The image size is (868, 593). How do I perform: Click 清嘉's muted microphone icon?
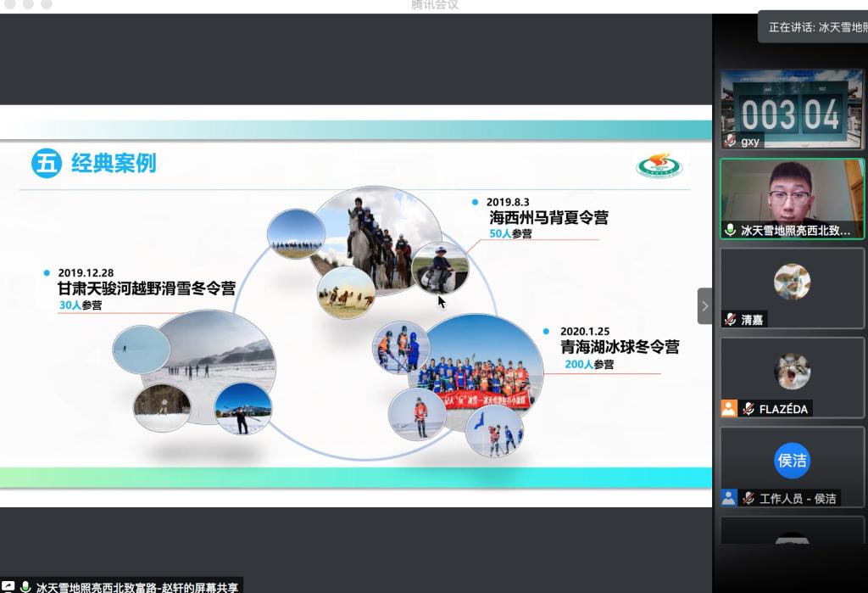click(730, 320)
